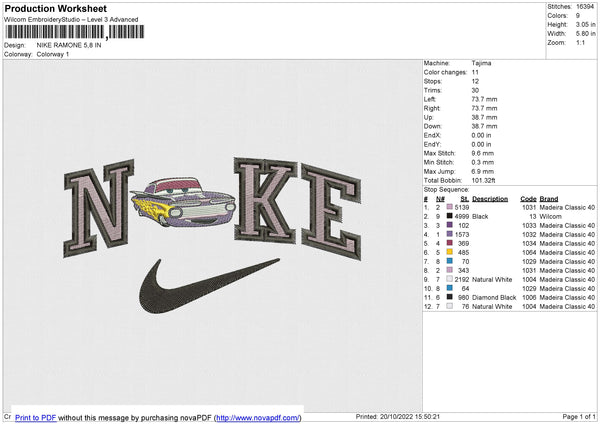The image size is (600, 424).
Task: Select the 'Wilcom' brand entry
Action: point(551,216)
